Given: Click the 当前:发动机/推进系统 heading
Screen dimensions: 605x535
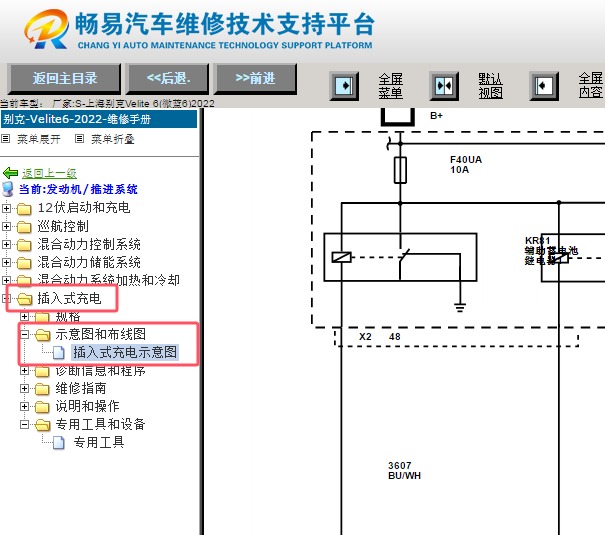Looking at the screenshot, I should 78,189.
